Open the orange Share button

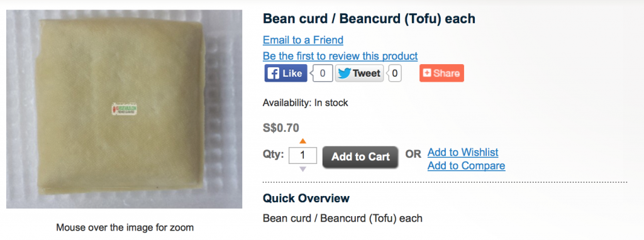point(441,74)
